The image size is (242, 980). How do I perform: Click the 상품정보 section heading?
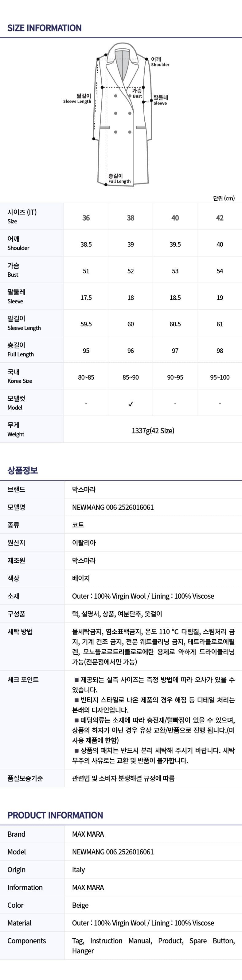pos(22,470)
